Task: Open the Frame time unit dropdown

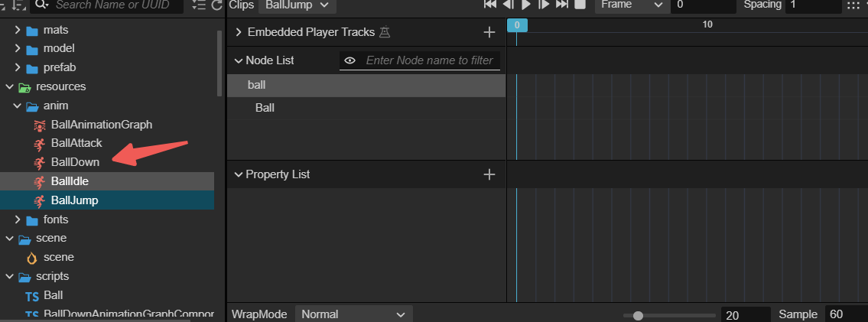Action: [x=631, y=5]
